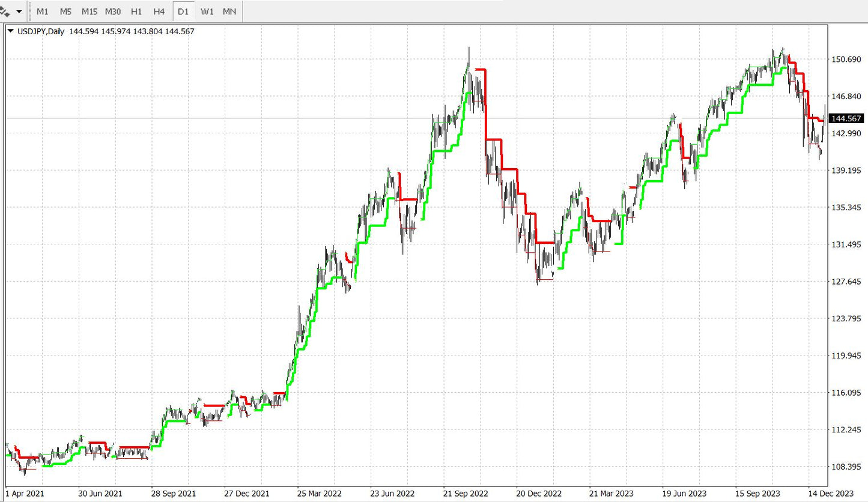This screenshot has width=868, height=502.
Task: Select the M5 timeframe button
Action: click(65, 11)
